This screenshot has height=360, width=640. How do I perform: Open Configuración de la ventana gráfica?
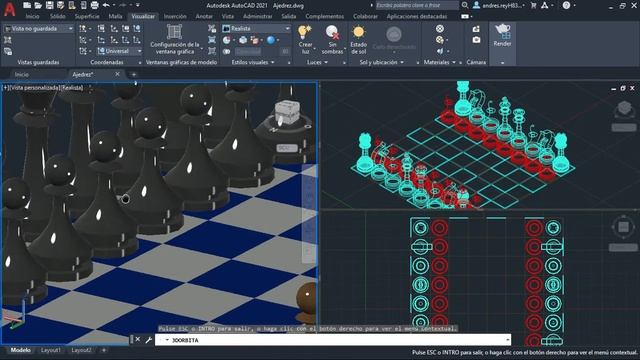[x=175, y=40]
